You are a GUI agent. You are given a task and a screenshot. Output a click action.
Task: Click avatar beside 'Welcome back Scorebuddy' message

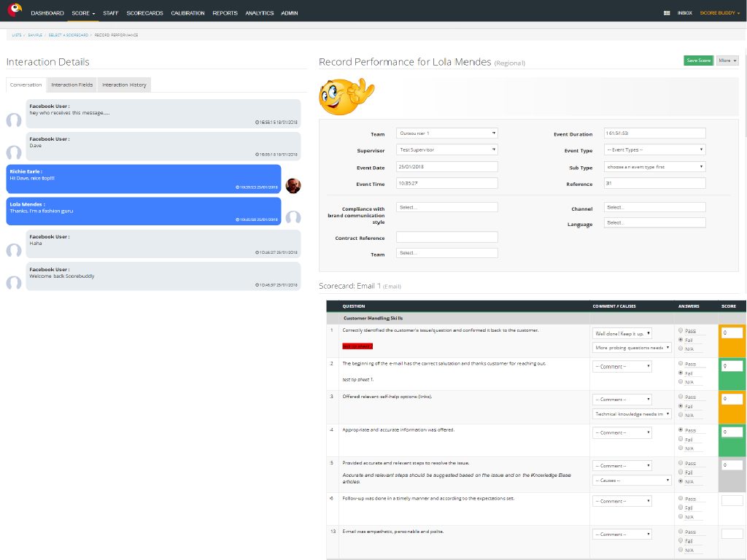coord(14,283)
